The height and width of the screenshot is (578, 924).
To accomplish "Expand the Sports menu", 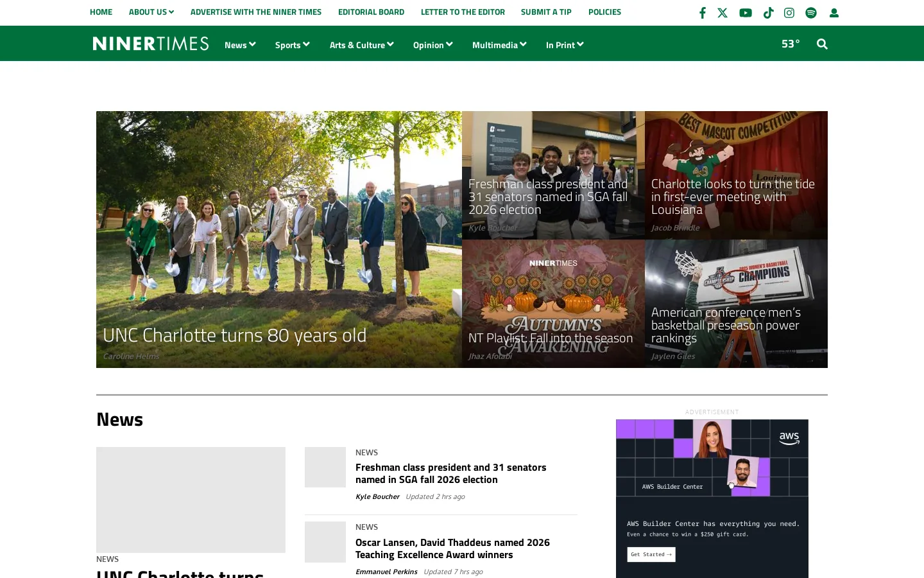I will tap(293, 45).
